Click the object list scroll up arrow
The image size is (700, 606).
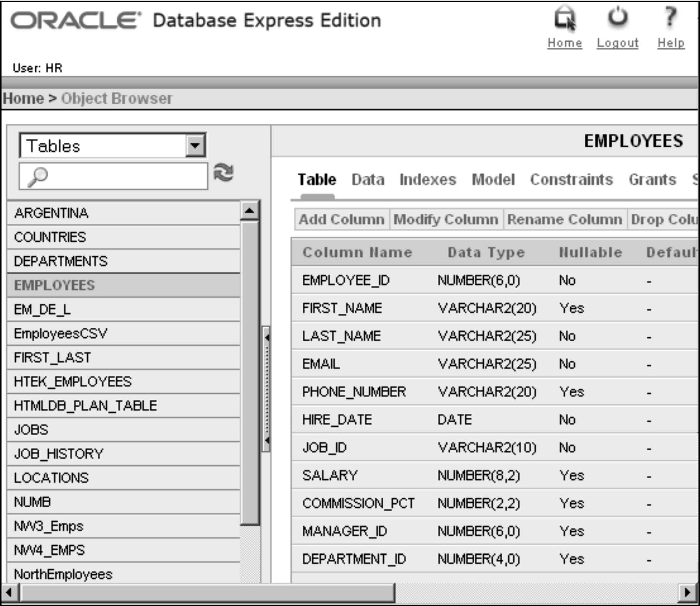249,211
